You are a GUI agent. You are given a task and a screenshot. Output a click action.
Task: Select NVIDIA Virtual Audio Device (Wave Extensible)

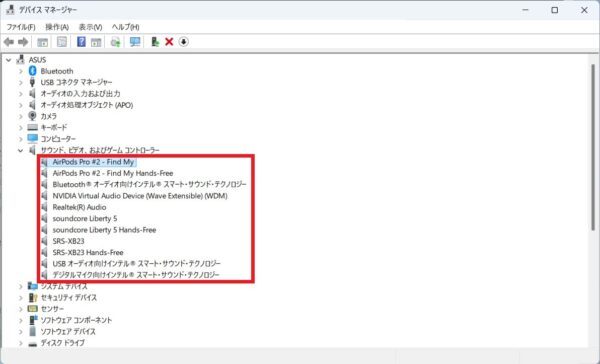click(140, 196)
